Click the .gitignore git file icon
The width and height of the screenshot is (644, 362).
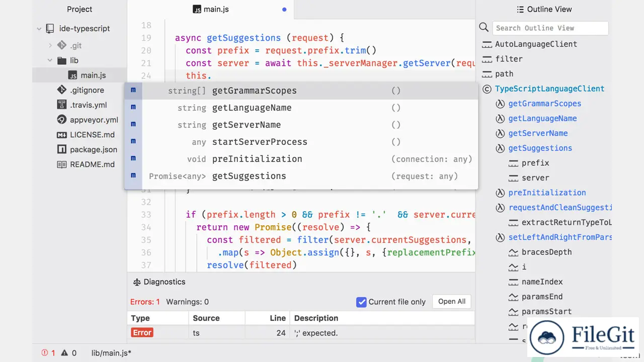pos(61,90)
